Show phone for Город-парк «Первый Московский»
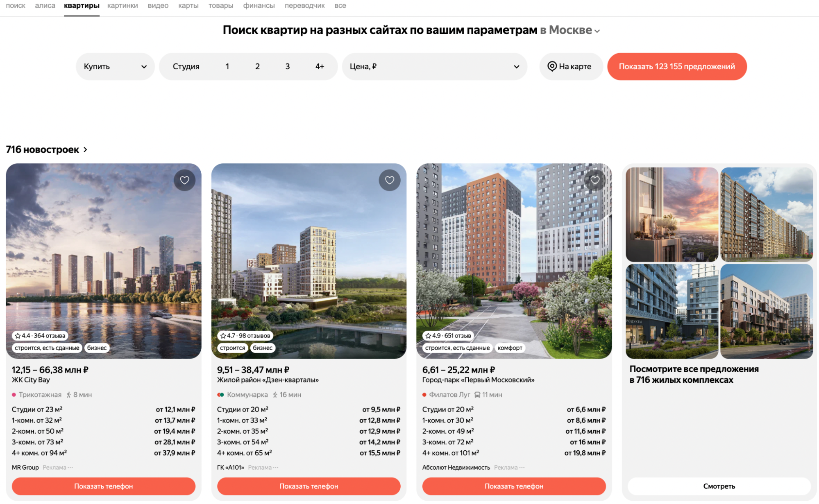This screenshot has width=819, height=504. pyautogui.click(x=514, y=486)
